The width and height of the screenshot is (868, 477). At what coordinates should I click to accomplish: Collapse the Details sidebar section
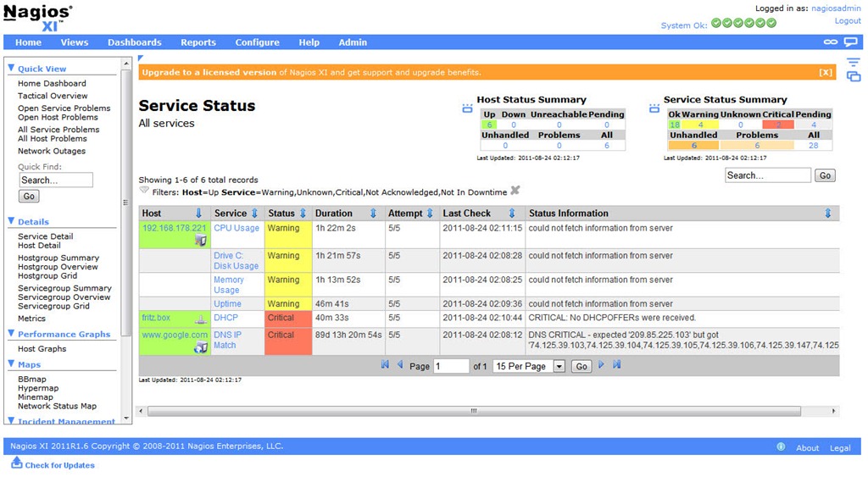click(11, 221)
